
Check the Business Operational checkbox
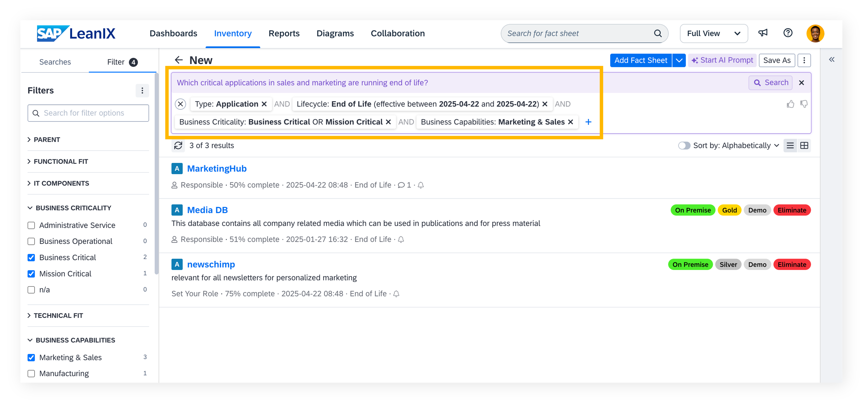point(31,241)
